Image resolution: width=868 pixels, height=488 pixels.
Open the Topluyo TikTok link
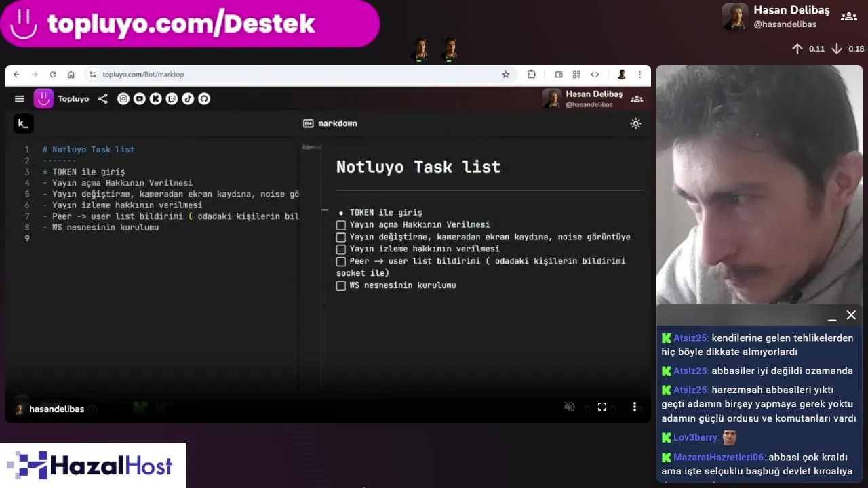(x=188, y=99)
